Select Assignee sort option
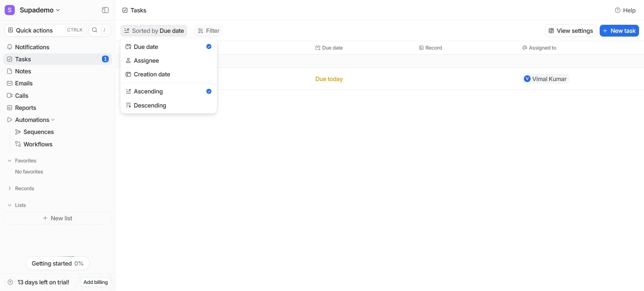 click(168, 60)
